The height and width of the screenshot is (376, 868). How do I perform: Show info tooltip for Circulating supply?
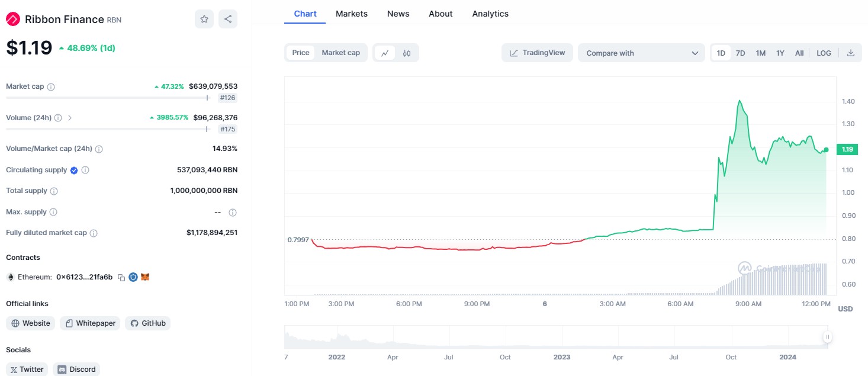click(85, 170)
